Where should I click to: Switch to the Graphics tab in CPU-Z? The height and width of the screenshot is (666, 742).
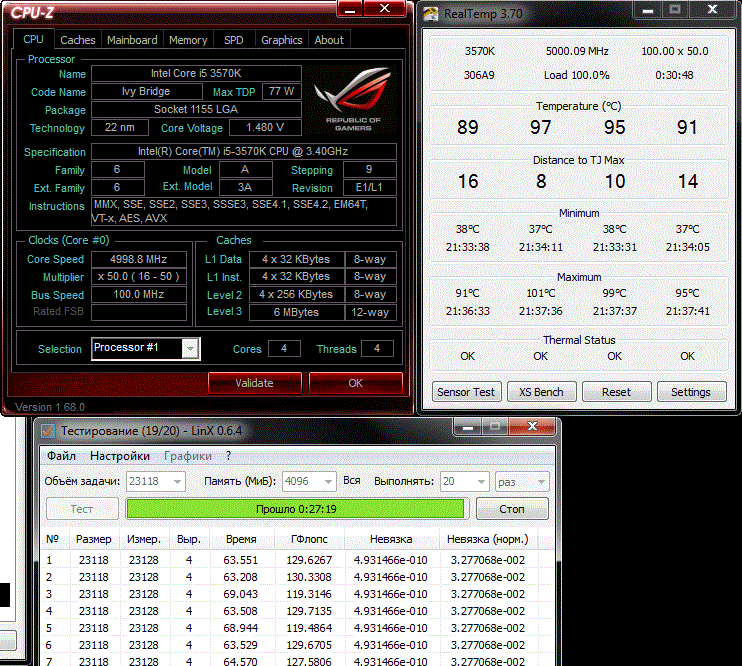pos(282,40)
